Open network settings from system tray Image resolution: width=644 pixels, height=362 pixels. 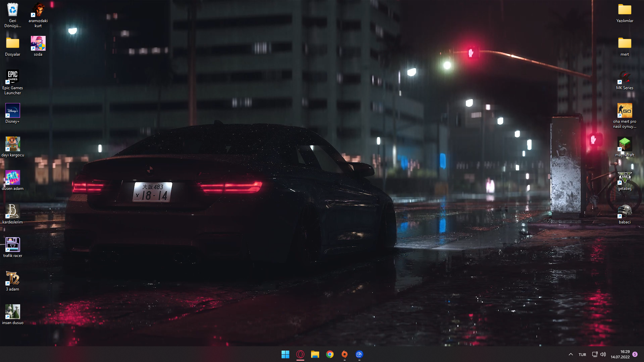click(x=595, y=354)
